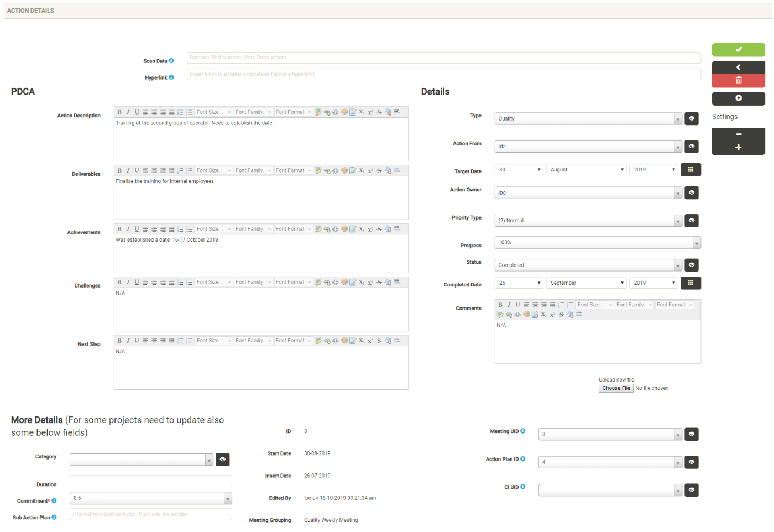Open the Type dropdown showing Quality

point(588,118)
